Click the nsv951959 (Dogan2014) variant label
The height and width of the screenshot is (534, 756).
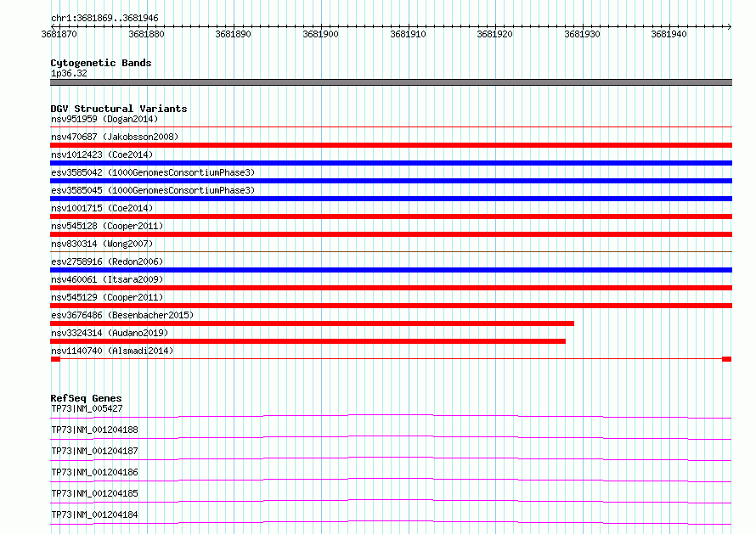coord(104,119)
